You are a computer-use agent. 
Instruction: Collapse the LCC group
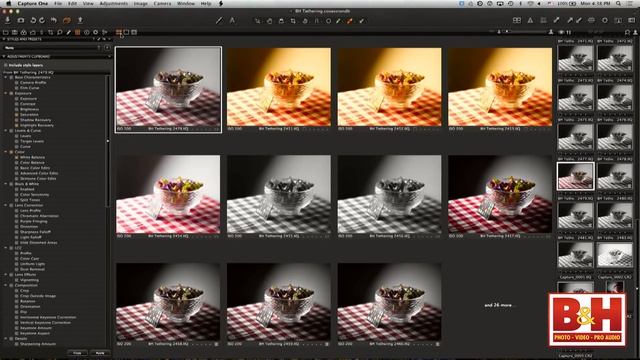click(6, 248)
